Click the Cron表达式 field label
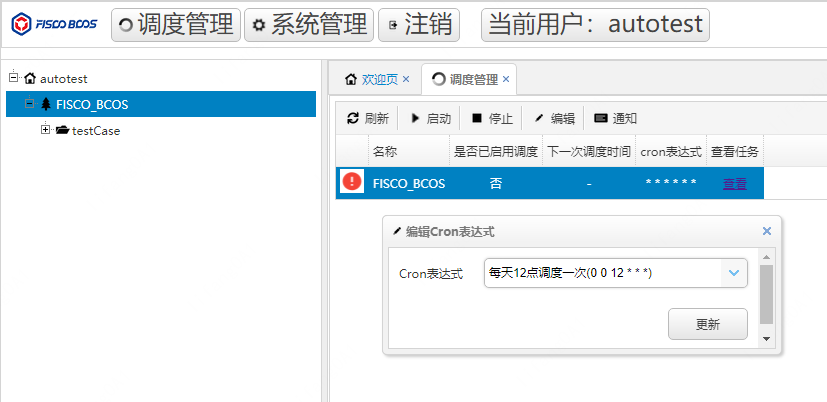The height and width of the screenshot is (402, 827). click(431, 274)
